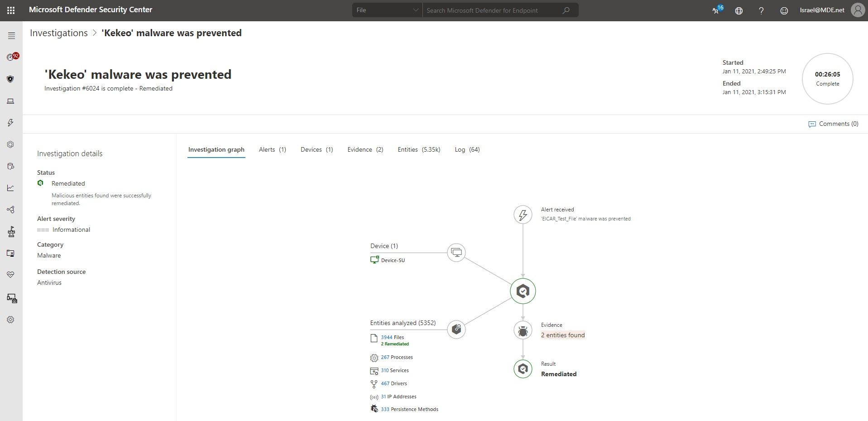Image resolution: width=868 pixels, height=421 pixels.
Task: Click the 2 entities found evidence link
Action: [x=563, y=335]
